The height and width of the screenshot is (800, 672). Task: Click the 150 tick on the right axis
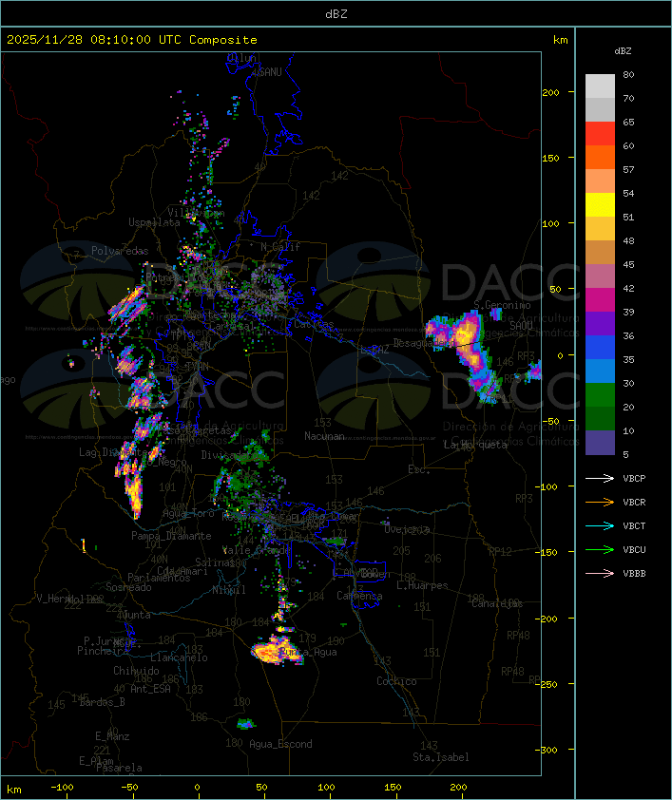pos(550,158)
